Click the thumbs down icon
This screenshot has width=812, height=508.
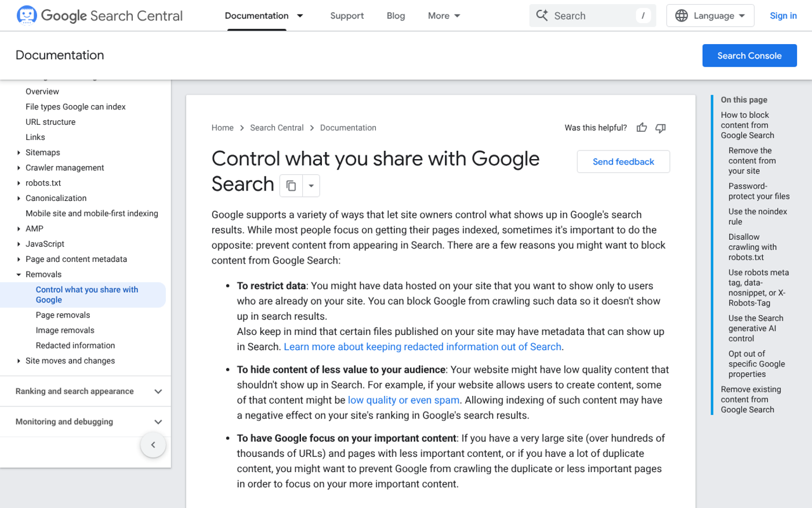(x=661, y=128)
